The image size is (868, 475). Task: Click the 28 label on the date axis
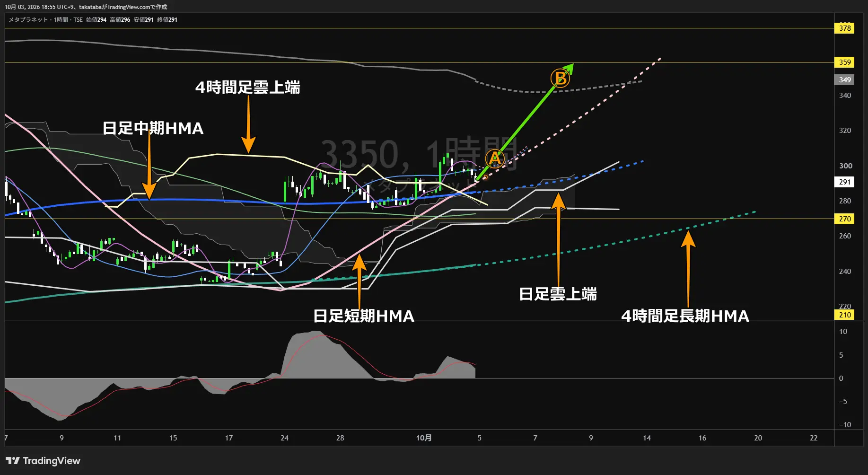tap(340, 438)
